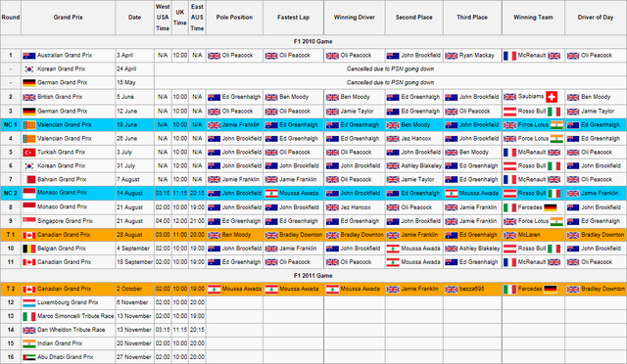
Task: Click the UK Time column header
Action: pyautogui.click(x=180, y=18)
